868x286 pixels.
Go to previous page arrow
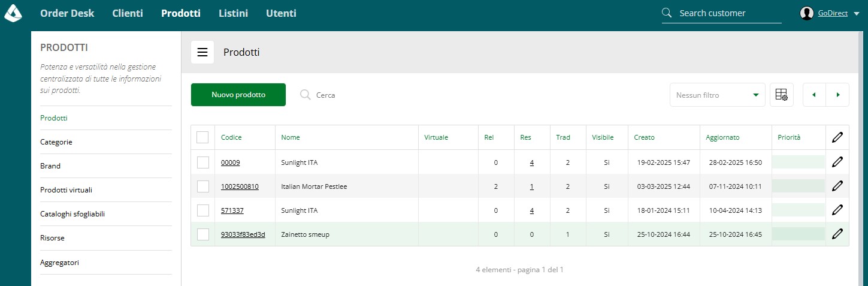click(x=814, y=95)
